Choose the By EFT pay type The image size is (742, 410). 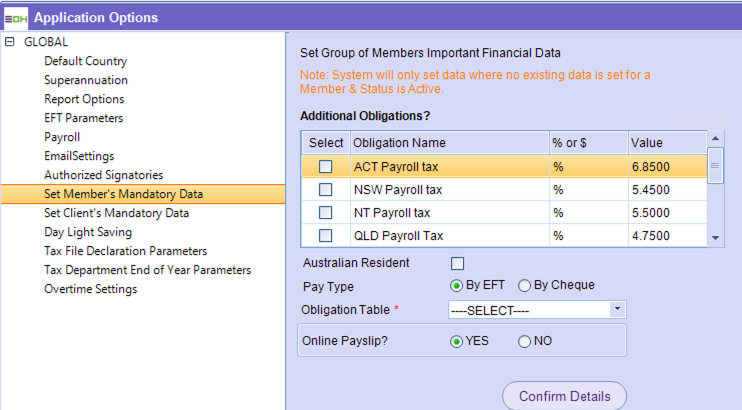(x=457, y=286)
